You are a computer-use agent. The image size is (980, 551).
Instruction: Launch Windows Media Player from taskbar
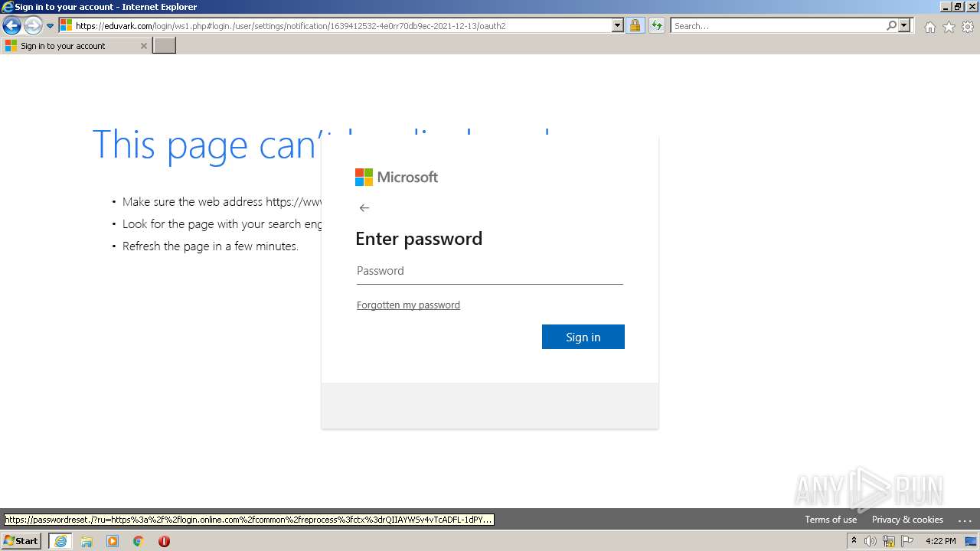[113, 541]
